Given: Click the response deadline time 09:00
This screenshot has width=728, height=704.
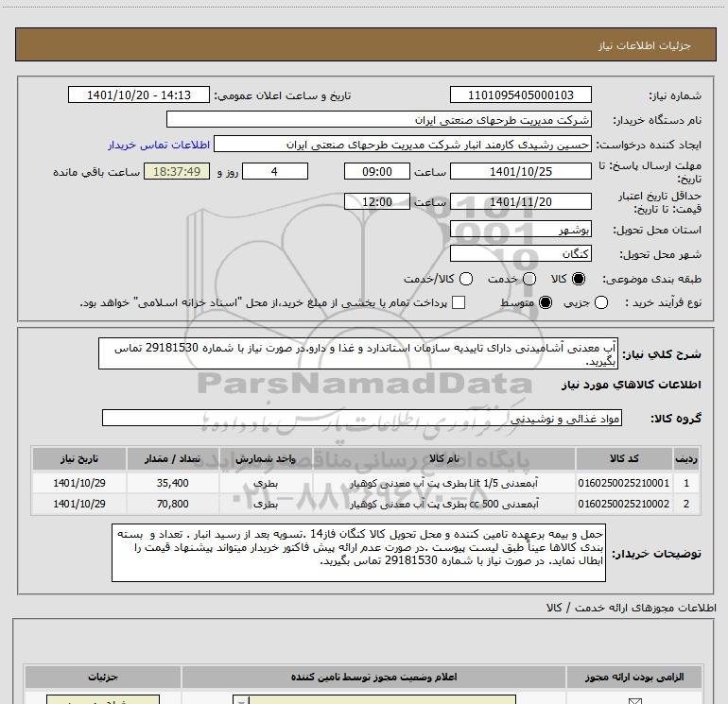Looking at the screenshot, I should pyautogui.click(x=377, y=171).
